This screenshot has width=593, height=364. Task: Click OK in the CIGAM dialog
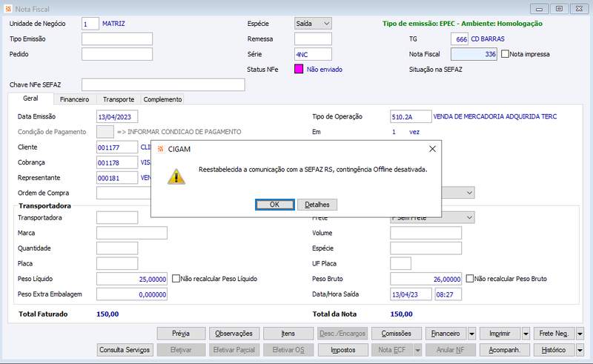274,205
